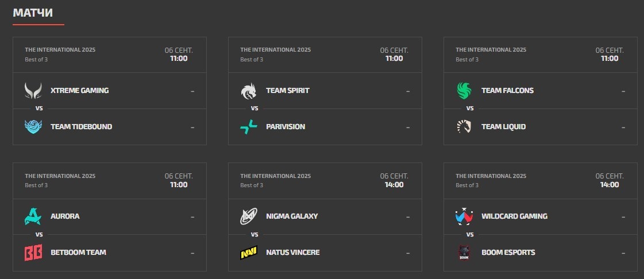Click the Nigma Galaxy logo
Image resolution: width=644 pixels, height=279 pixels.
pyautogui.click(x=248, y=216)
